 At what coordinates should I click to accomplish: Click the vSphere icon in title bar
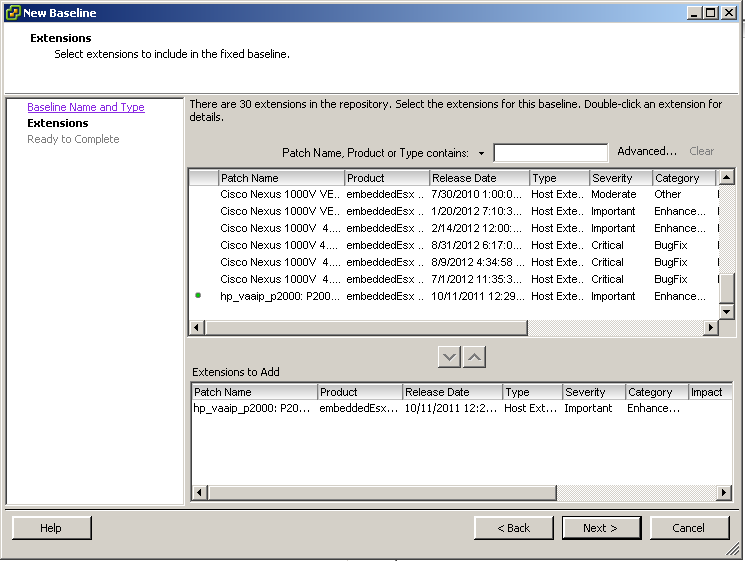click(13, 12)
